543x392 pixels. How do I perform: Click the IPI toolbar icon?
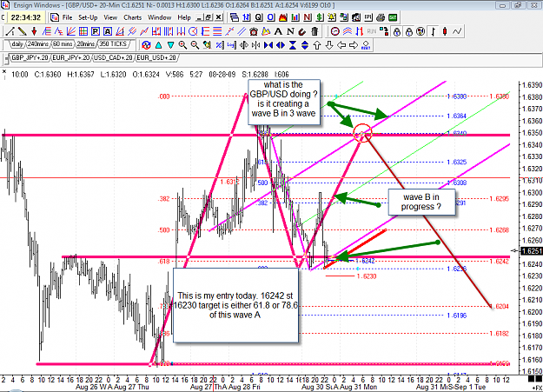pos(368,17)
